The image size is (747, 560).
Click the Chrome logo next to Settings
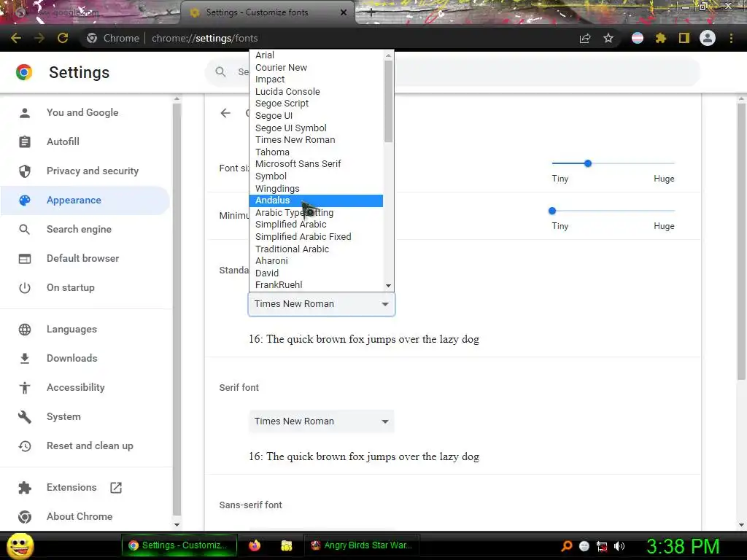coord(24,72)
